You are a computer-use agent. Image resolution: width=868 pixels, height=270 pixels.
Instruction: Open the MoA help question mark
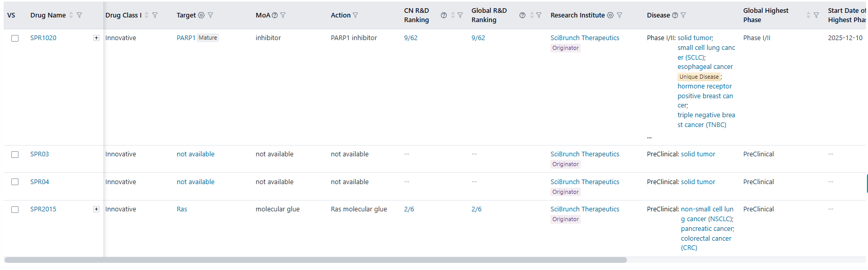coord(274,15)
